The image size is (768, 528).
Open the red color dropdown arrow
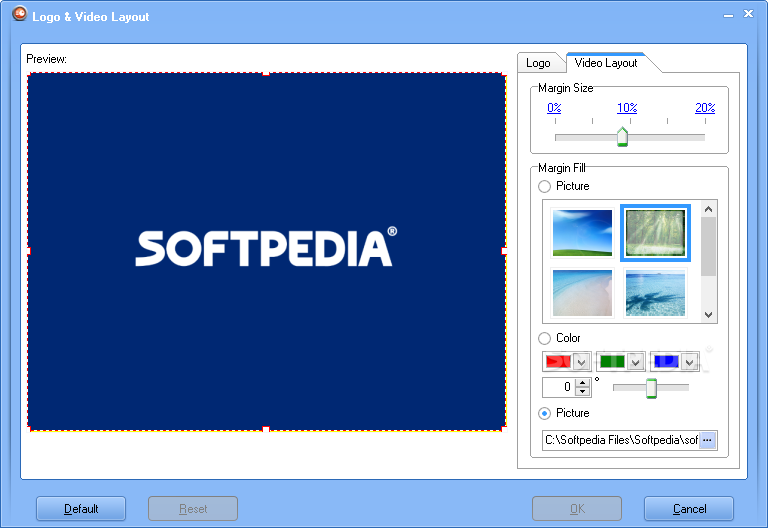click(x=581, y=362)
